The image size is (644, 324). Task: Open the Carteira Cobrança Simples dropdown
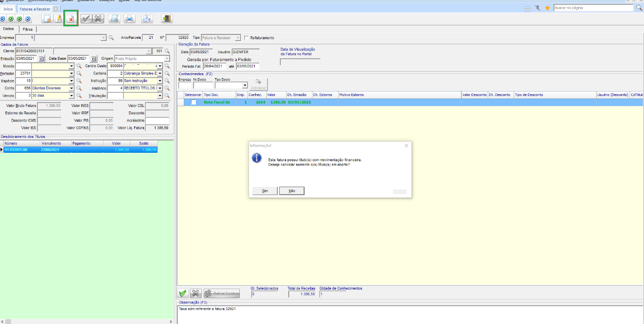coord(160,74)
